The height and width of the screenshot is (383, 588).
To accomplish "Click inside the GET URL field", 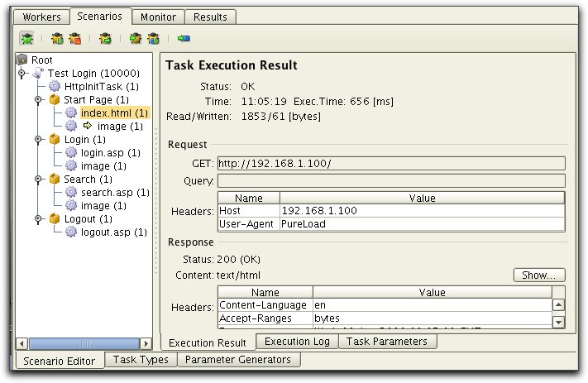I will click(390, 164).
